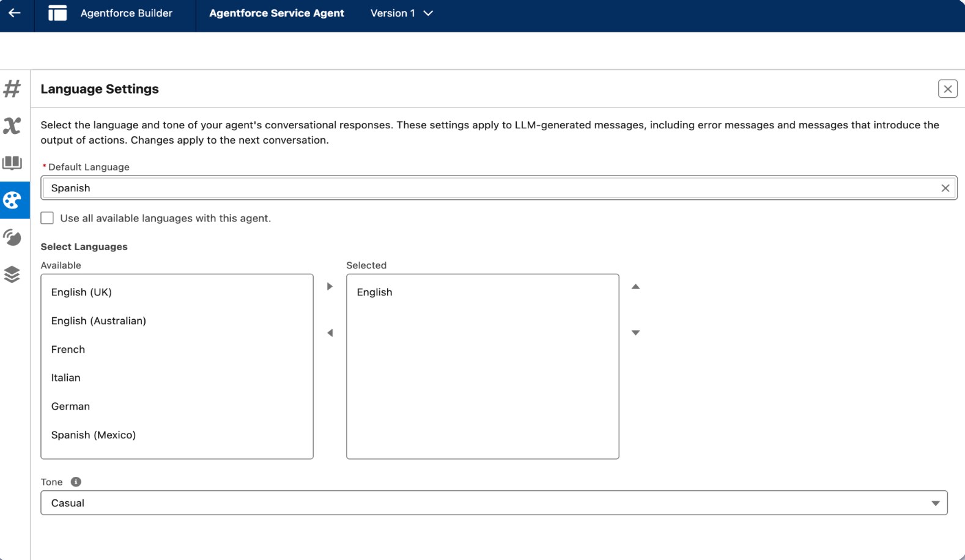965x560 pixels.
Task: Click the Default Language Spanish combo box
Action: click(489, 188)
